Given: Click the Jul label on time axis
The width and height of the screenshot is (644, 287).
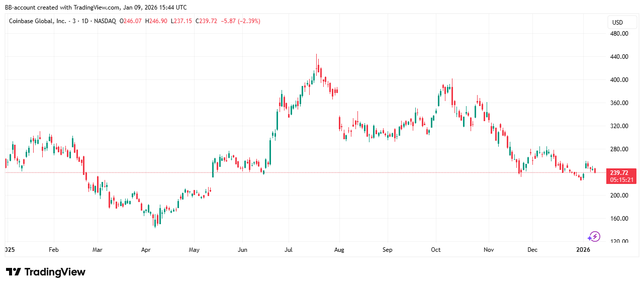Looking at the screenshot, I should (x=289, y=249).
